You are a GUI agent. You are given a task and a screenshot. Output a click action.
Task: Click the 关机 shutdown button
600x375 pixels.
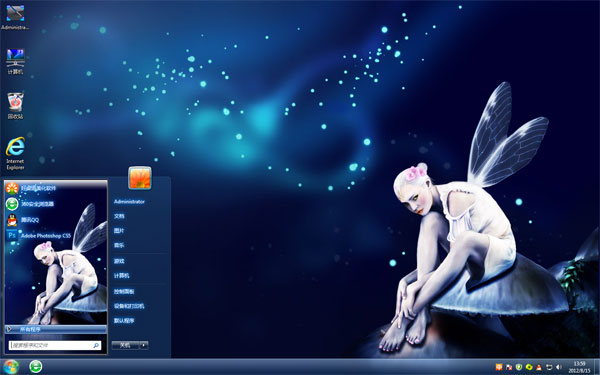click(125, 345)
